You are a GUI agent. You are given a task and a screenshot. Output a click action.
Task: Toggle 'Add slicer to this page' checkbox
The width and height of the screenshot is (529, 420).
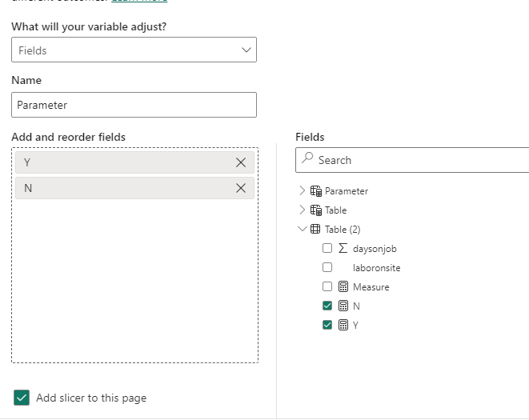[x=22, y=398]
